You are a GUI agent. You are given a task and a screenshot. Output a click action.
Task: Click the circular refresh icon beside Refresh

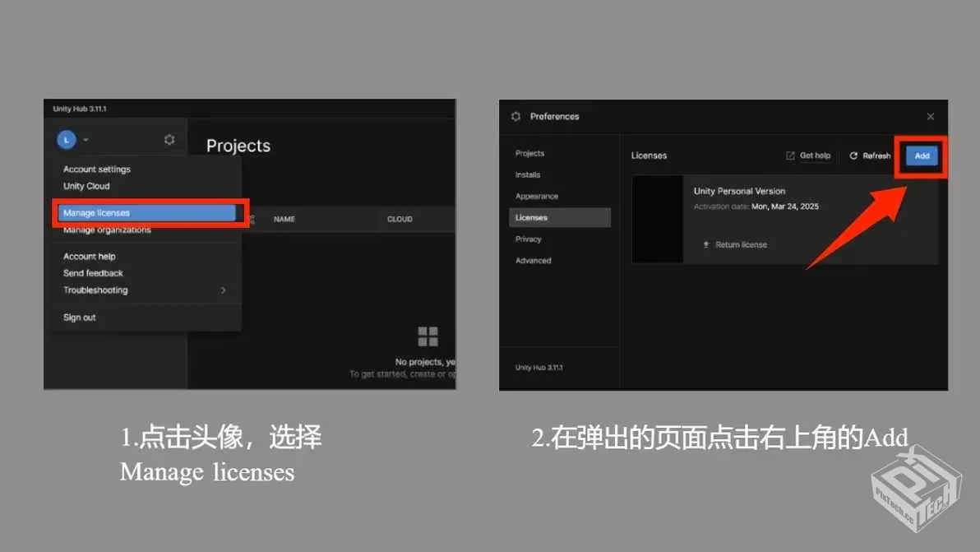tap(852, 155)
